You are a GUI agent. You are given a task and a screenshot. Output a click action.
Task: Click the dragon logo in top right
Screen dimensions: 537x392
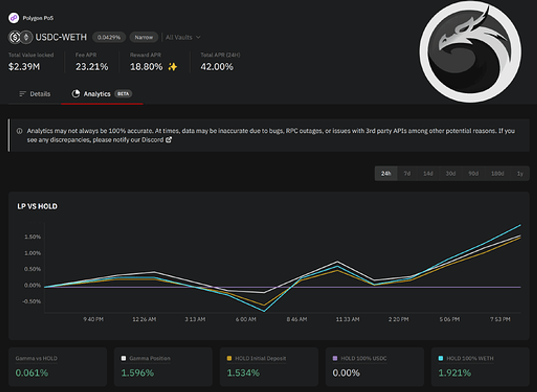(470, 52)
